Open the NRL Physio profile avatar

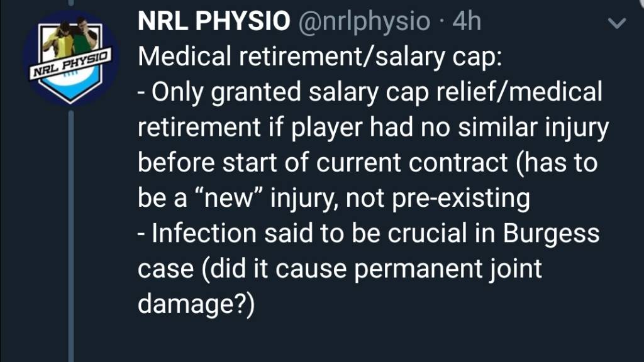[x=70, y=58]
